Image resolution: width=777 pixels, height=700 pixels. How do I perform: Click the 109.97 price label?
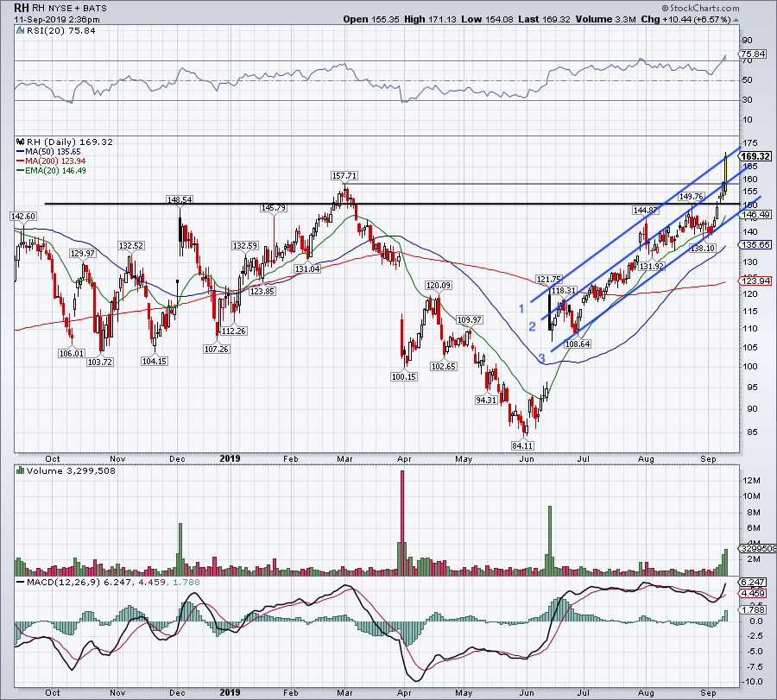tap(470, 320)
